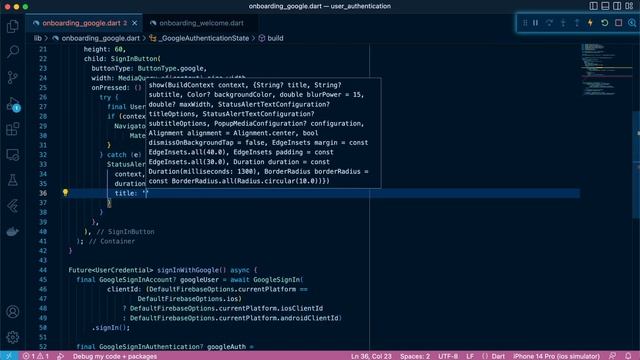Click the '// SignInButton' comment

point(125,231)
